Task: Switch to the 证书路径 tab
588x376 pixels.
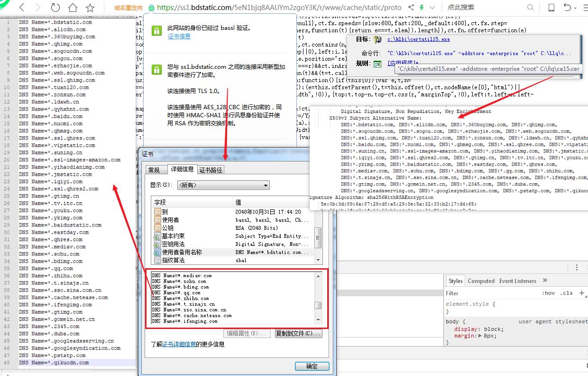Action: click(211, 169)
